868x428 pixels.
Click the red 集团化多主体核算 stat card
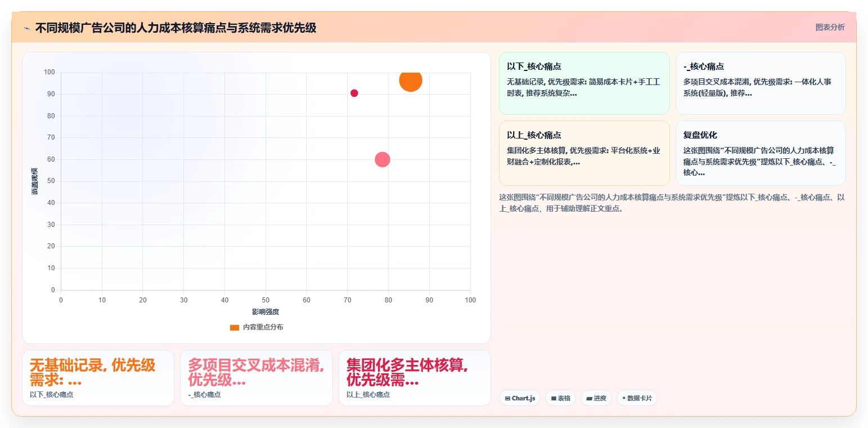415,378
